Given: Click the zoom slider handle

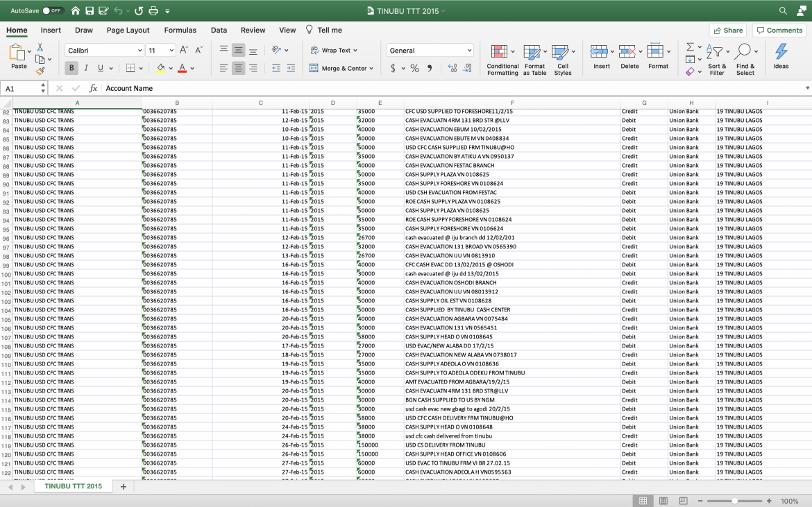Looking at the screenshot, I should 734,501.
